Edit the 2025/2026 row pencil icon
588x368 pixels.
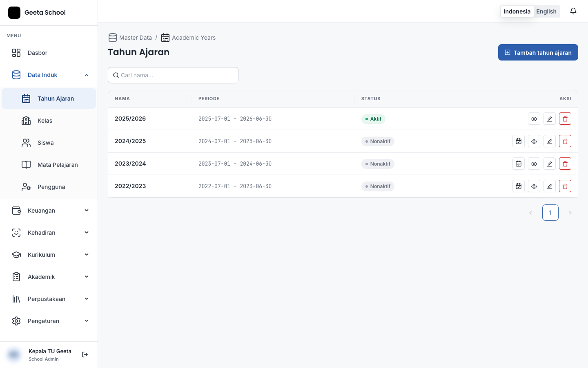point(550,119)
